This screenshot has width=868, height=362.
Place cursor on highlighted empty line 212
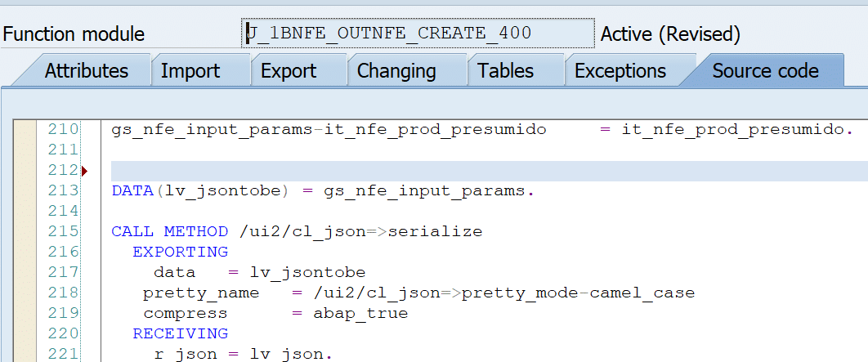(x=490, y=171)
